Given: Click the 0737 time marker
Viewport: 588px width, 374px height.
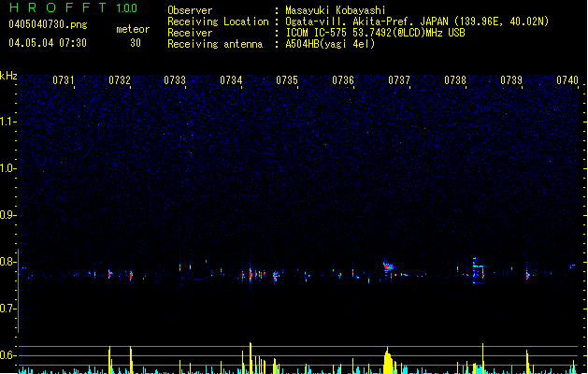Looking at the screenshot, I should click(399, 80).
